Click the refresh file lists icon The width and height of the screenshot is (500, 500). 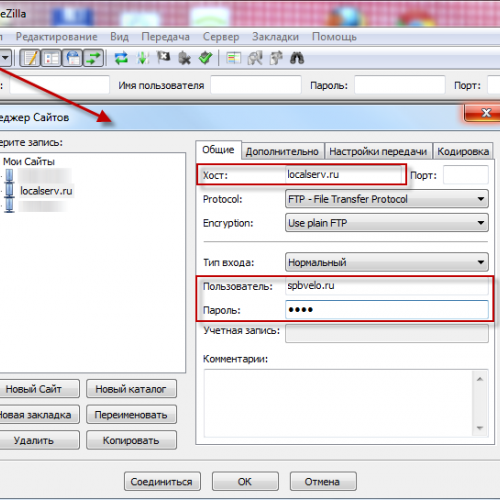tap(121, 58)
